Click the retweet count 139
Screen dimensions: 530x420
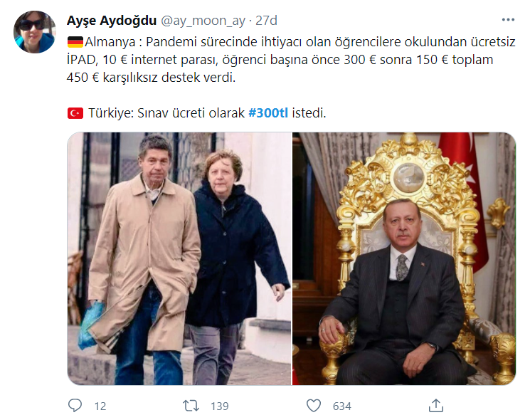(220, 406)
